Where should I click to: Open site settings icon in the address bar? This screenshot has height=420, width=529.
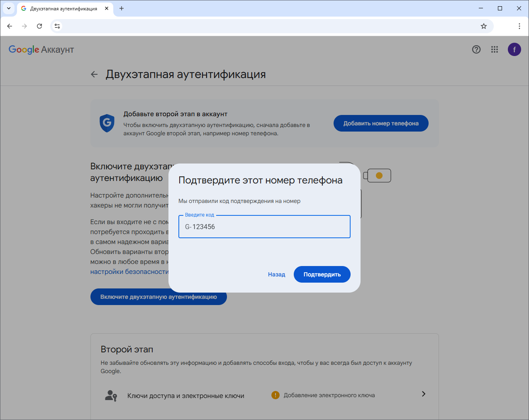tap(57, 26)
